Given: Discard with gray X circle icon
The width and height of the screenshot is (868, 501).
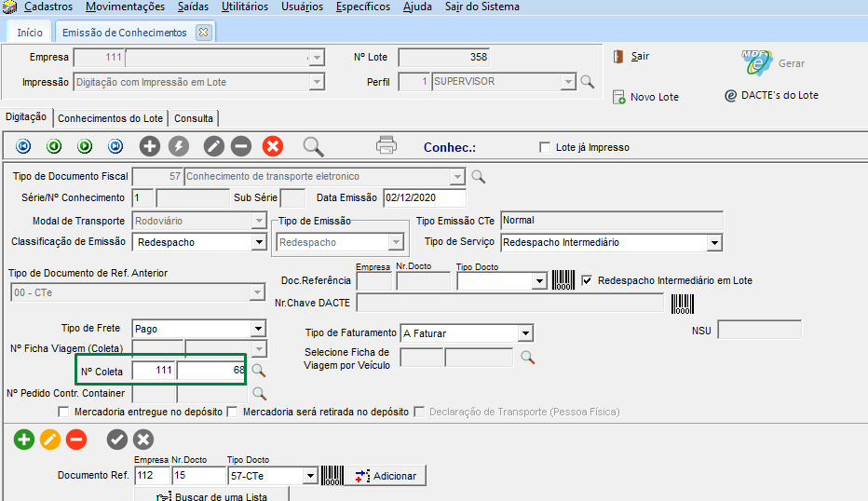Looking at the screenshot, I should (142, 440).
